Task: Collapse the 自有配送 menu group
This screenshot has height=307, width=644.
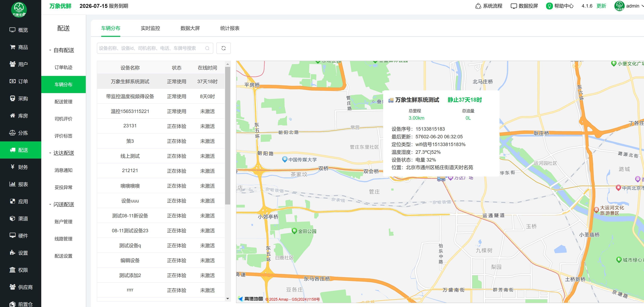Action: (x=62, y=50)
